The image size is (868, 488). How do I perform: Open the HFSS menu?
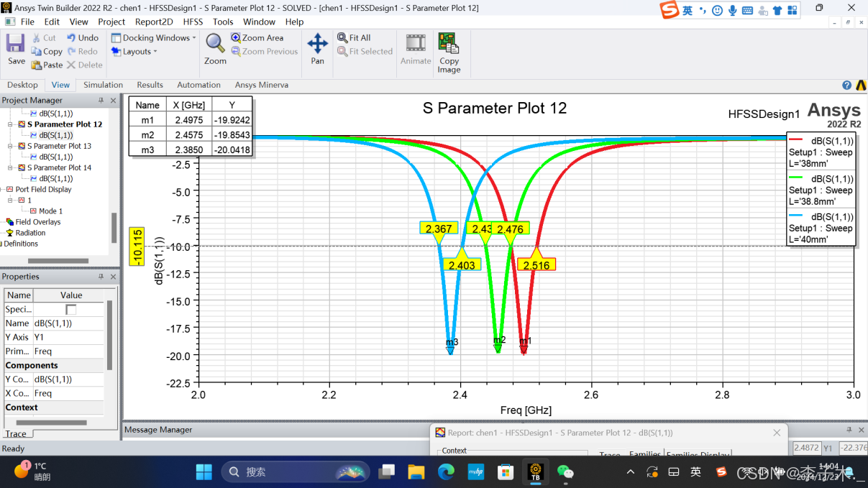pos(193,22)
